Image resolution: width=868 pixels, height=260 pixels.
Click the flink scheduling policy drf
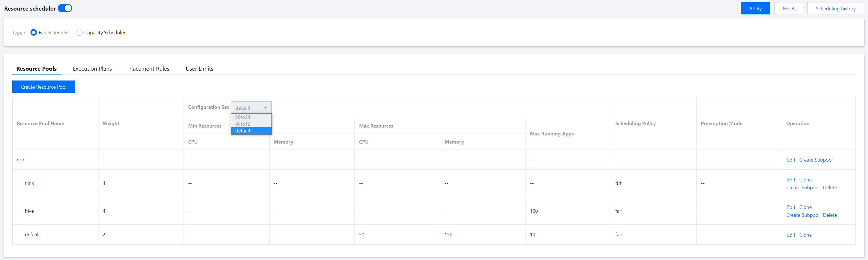coord(618,183)
